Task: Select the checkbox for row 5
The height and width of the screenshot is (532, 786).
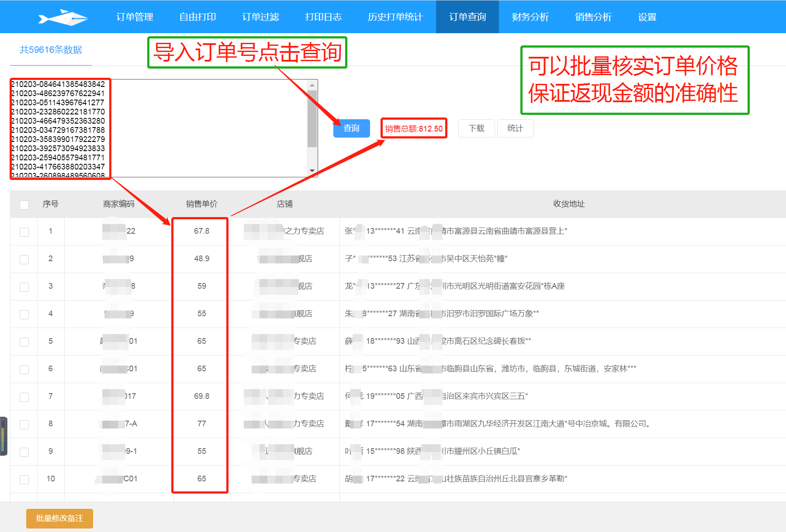Action: click(x=24, y=342)
